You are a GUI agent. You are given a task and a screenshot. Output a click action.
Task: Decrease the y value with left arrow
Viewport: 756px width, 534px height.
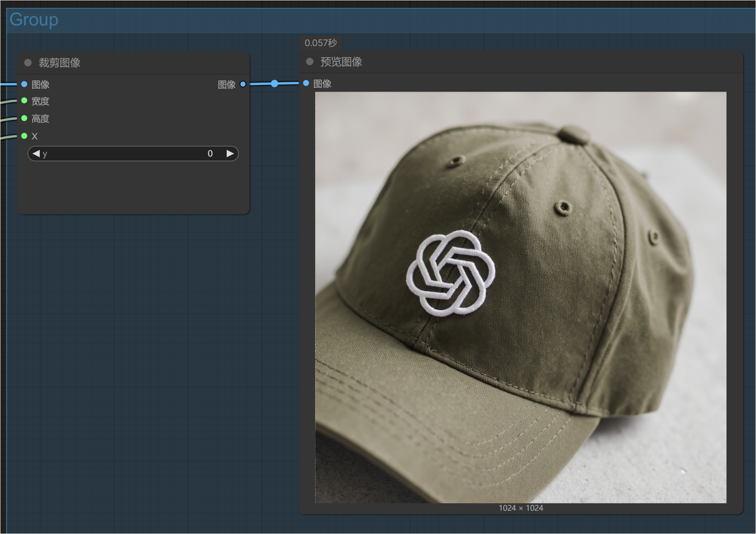tap(36, 153)
